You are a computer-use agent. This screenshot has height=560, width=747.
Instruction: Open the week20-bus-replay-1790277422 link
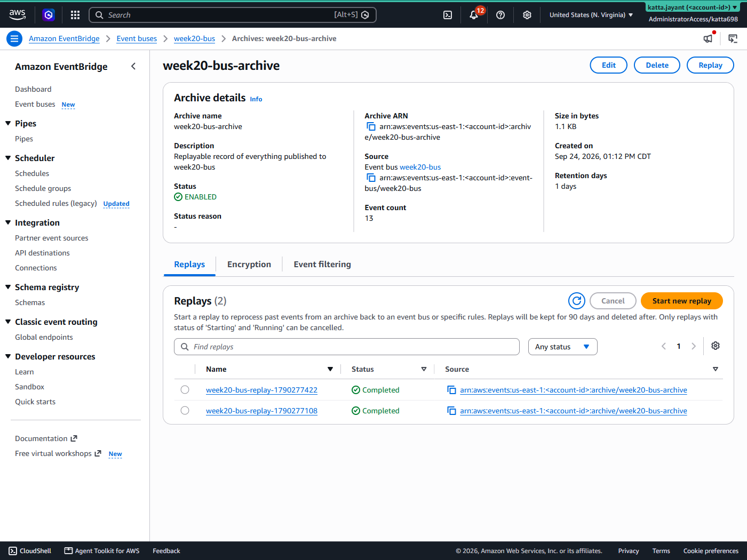(261, 390)
